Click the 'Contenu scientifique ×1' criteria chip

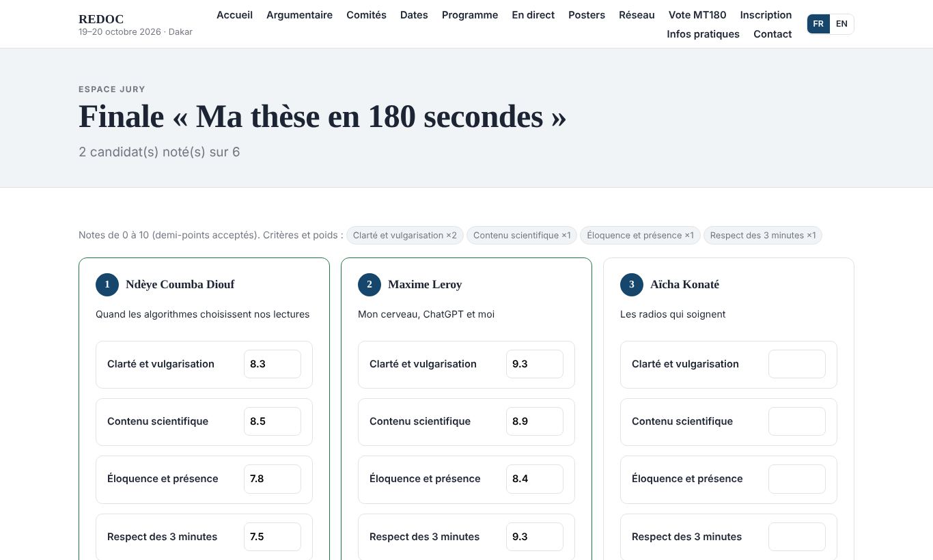coord(522,236)
